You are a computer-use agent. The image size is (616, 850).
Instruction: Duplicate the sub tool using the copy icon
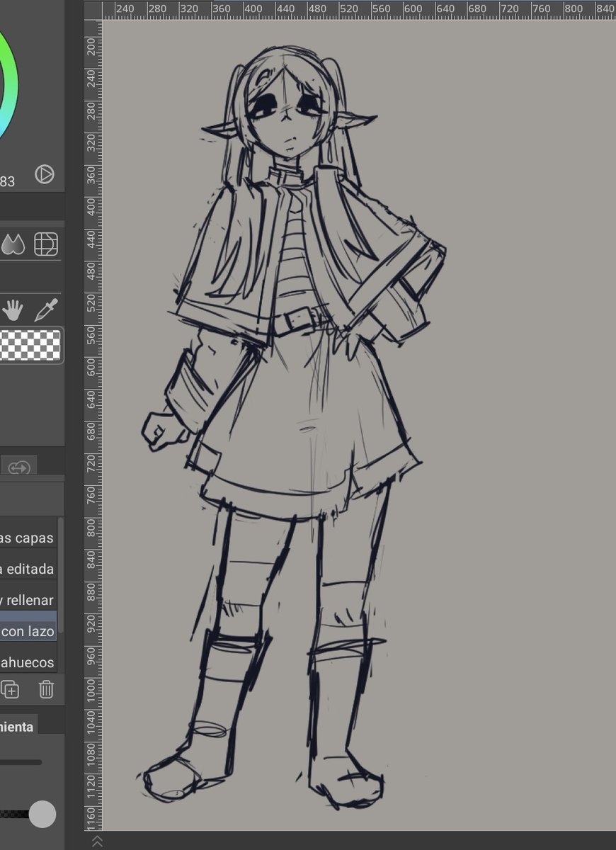[x=11, y=689]
